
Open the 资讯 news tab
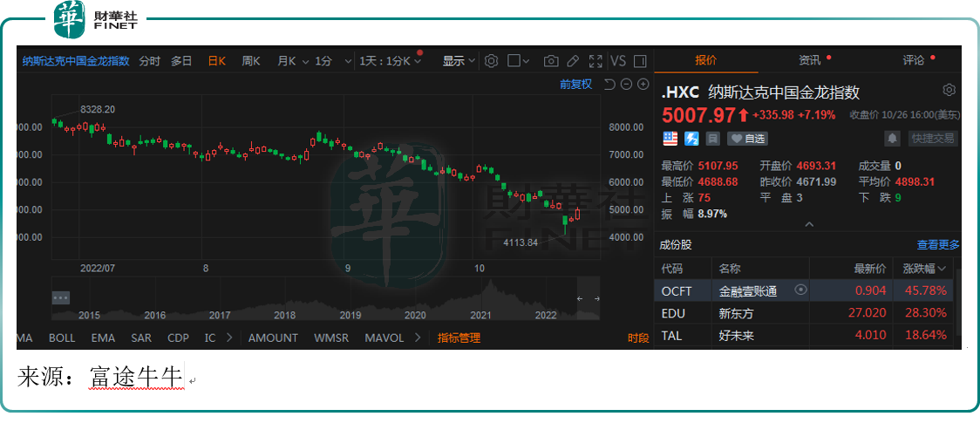[x=809, y=60]
